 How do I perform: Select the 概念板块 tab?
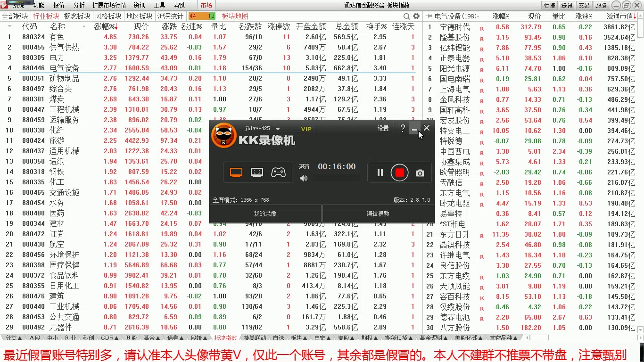(x=77, y=16)
